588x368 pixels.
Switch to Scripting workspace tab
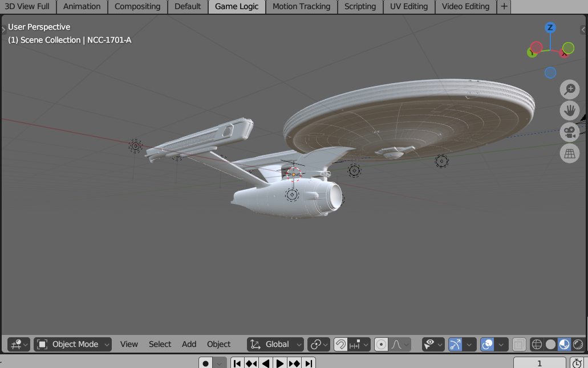point(360,6)
